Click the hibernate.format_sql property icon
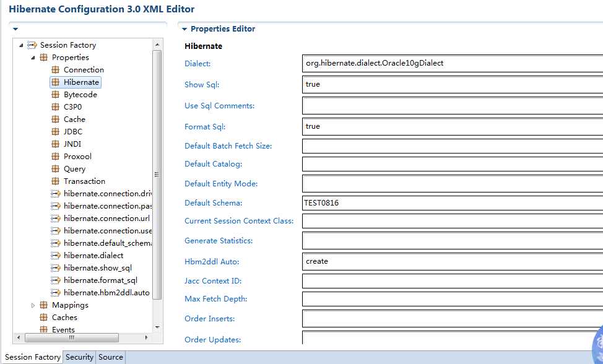The height and width of the screenshot is (364, 603). click(56, 280)
